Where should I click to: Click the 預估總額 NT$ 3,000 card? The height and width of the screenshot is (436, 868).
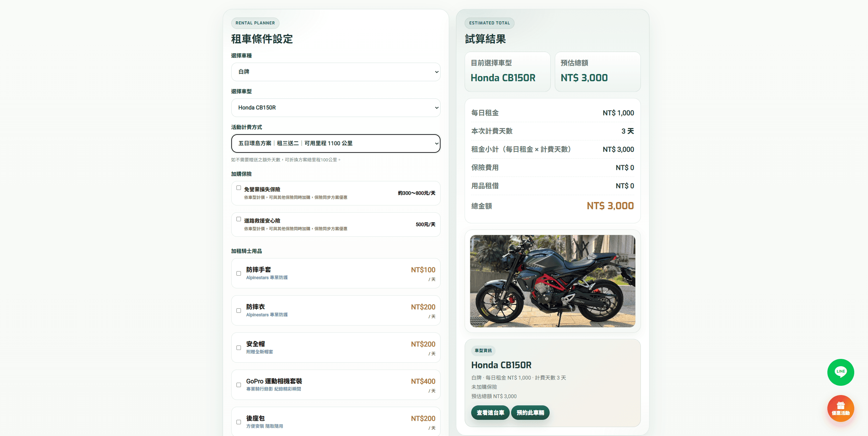(597, 72)
